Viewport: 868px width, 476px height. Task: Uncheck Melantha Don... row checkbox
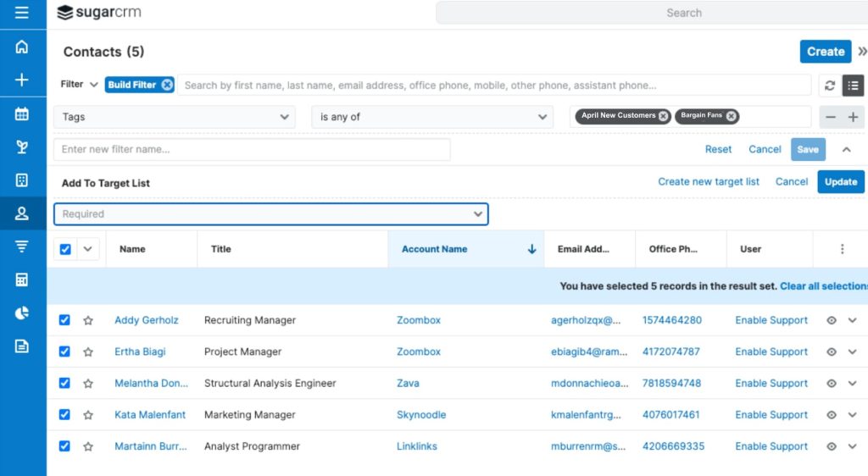[x=64, y=383]
